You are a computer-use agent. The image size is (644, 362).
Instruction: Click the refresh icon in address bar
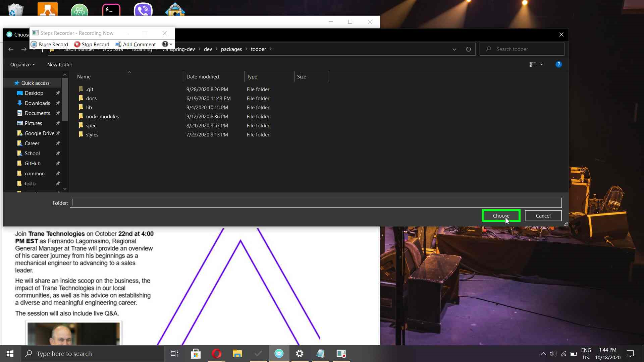(468, 49)
